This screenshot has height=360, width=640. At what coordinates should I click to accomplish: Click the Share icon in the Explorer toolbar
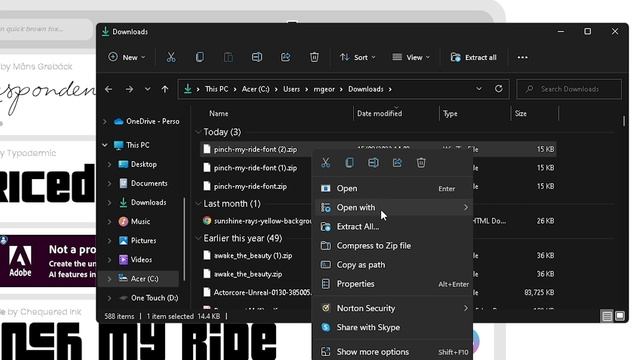[x=285, y=58]
